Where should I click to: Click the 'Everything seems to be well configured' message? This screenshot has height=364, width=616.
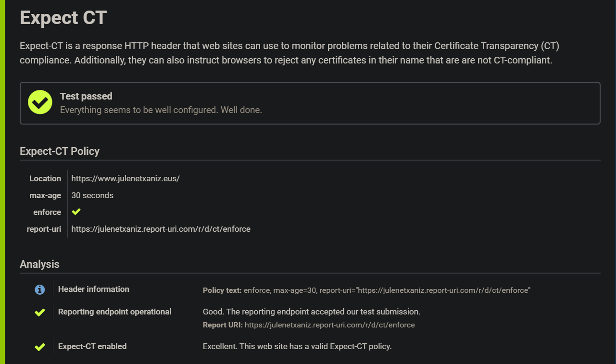tap(161, 110)
